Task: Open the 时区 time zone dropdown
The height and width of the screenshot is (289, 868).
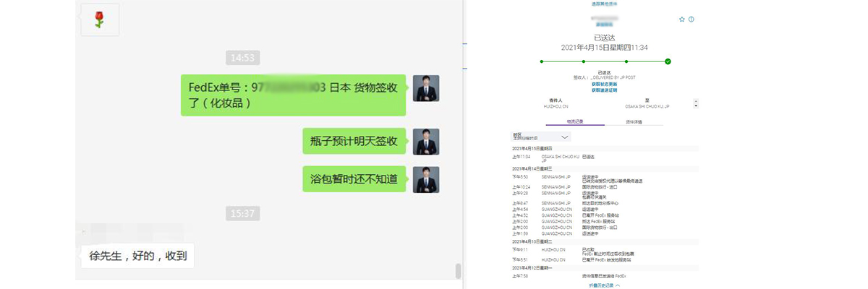Action: click(540, 136)
